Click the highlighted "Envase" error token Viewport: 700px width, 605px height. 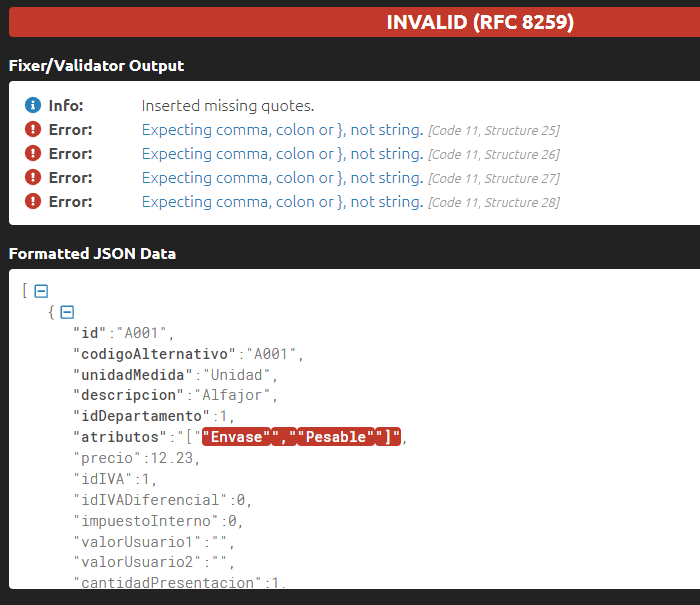236,437
